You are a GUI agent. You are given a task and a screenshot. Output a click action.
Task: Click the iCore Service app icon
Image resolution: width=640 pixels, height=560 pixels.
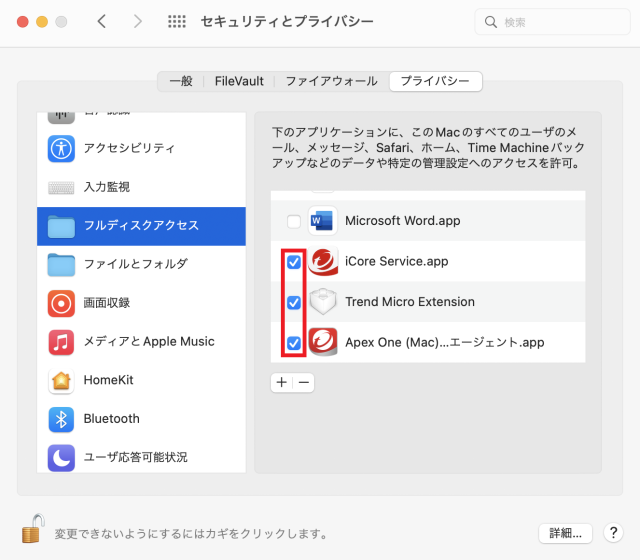pyautogui.click(x=322, y=261)
